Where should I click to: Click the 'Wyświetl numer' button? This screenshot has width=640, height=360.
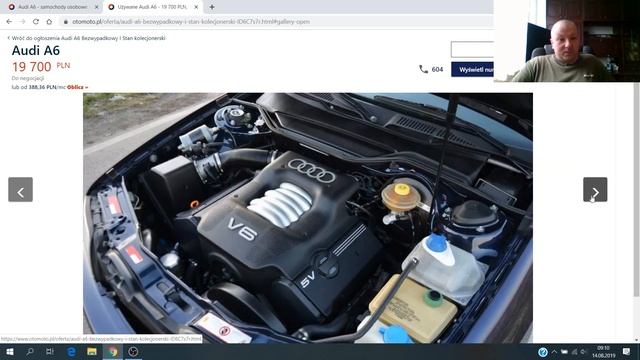point(472,69)
